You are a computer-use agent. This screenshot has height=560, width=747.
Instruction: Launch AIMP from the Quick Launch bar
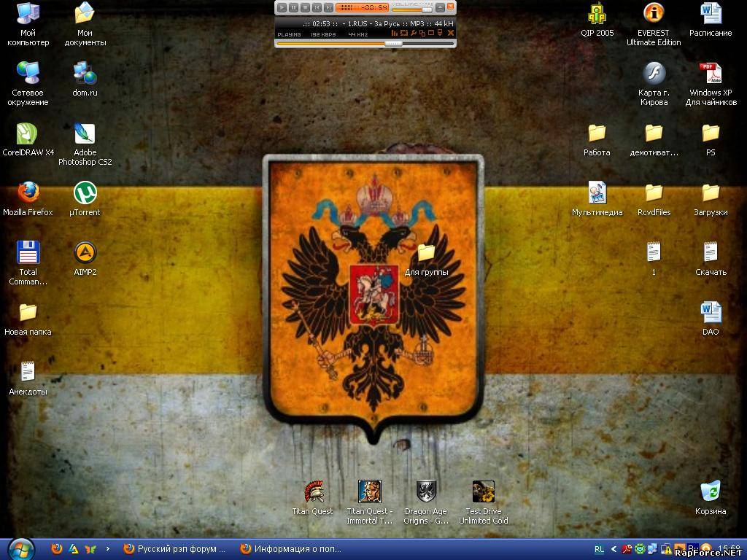coord(74,549)
